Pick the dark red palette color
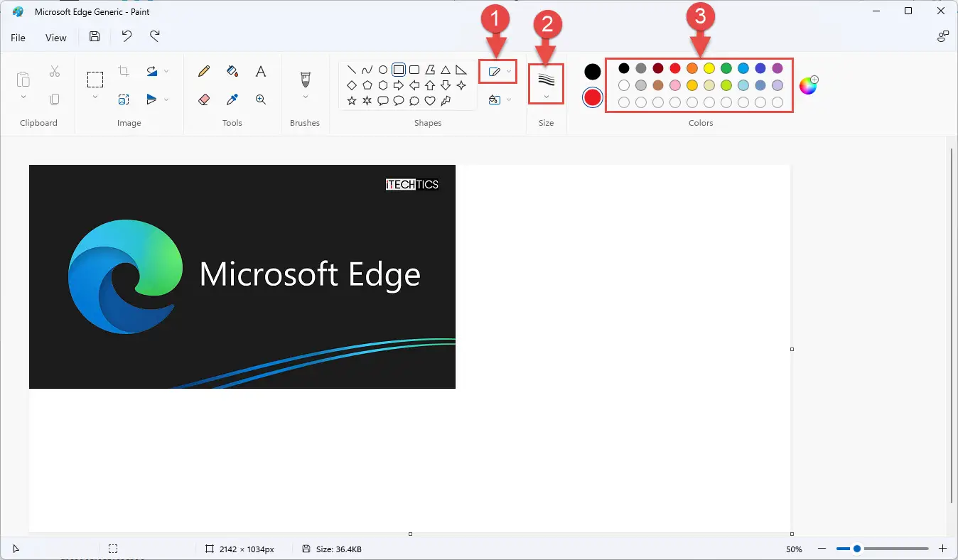The image size is (958, 560). 658,68
